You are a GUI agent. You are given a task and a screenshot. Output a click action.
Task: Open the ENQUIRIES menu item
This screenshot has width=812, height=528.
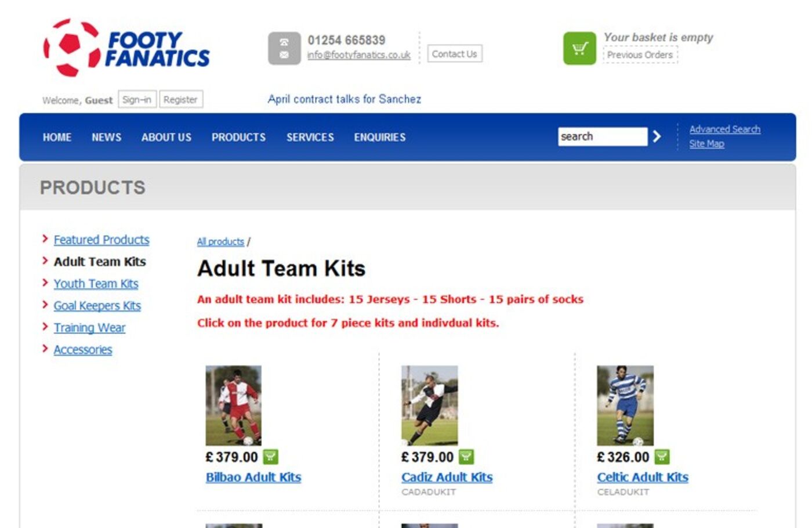pos(380,138)
